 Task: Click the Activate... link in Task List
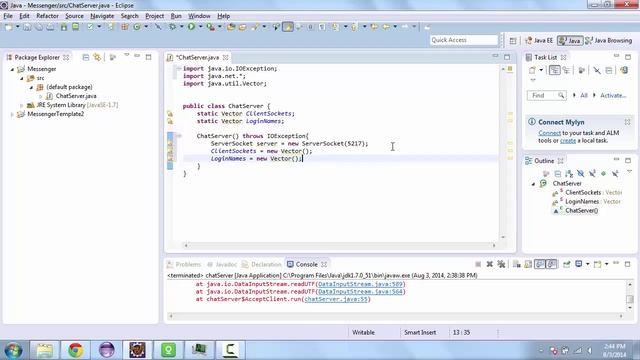pyautogui.click(x=613, y=96)
